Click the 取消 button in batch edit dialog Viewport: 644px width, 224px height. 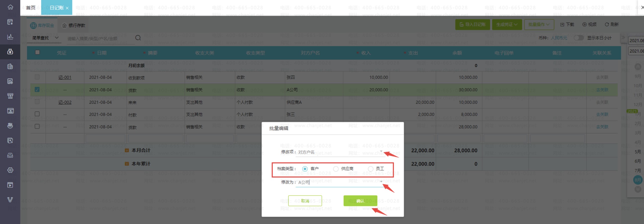[305, 201]
